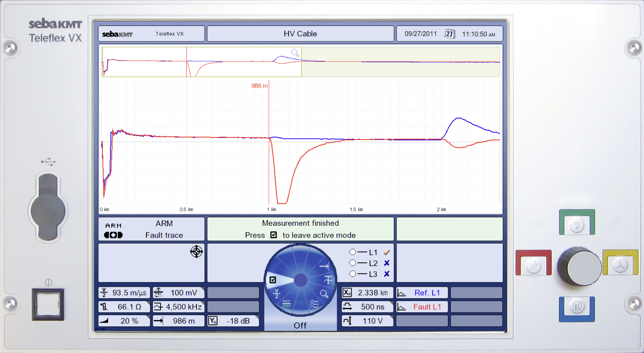Click the trace icon beside Fault L1
The image size is (644, 353).
[x=401, y=307]
